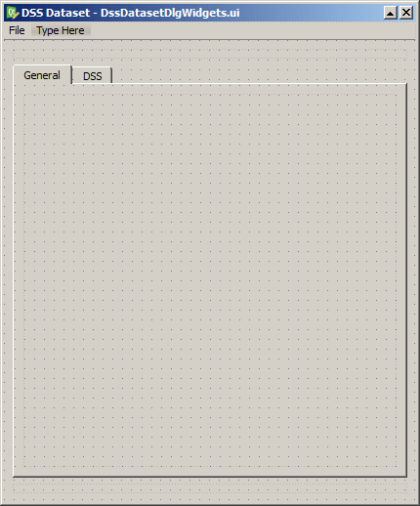The height and width of the screenshot is (506, 420).
Task: Open the File menu
Action: (x=17, y=30)
